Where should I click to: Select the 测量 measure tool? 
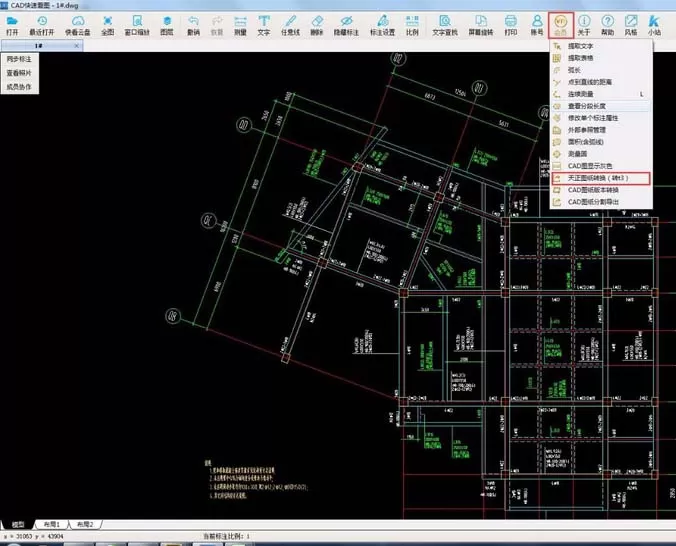click(240, 25)
